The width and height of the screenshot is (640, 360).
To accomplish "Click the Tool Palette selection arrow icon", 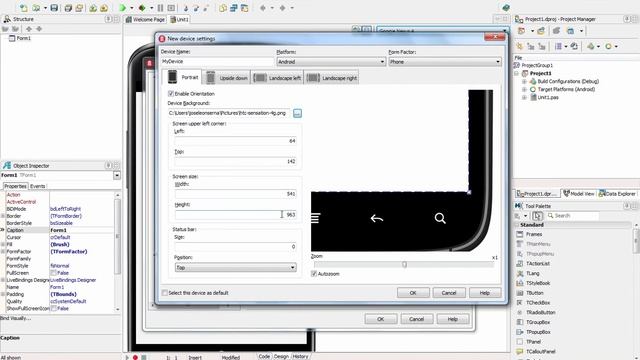I will [x=538, y=216].
